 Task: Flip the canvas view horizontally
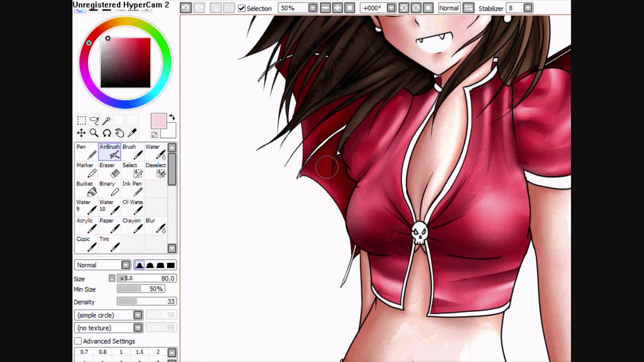[468, 8]
